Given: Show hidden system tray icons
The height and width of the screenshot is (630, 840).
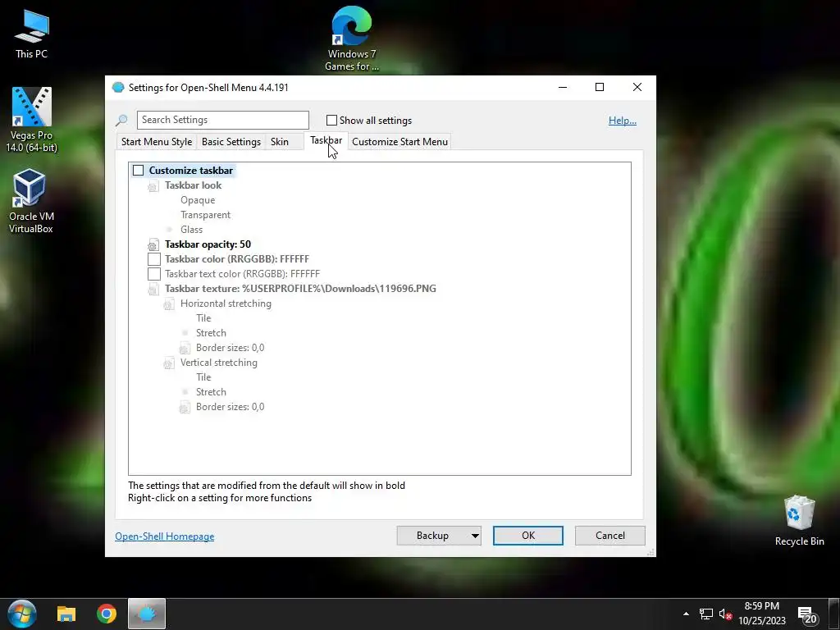Looking at the screenshot, I should (x=686, y=614).
